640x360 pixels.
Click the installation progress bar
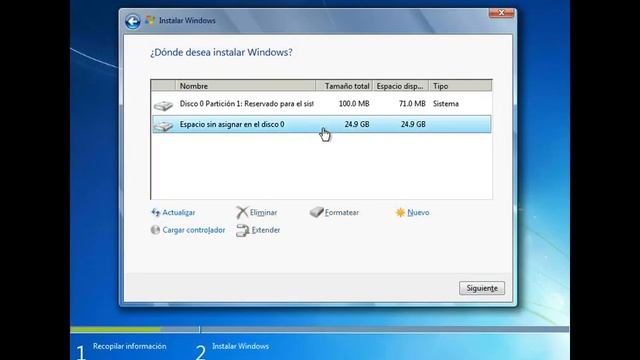[320, 329]
